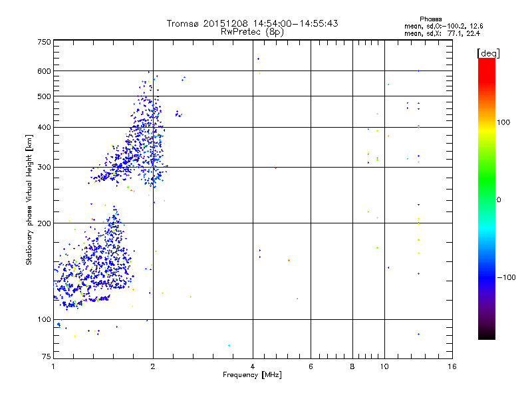The image size is (532, 399).
Task: Click the red point on the 300 km line
Action: pyautogui.click(x=275, y=168)
